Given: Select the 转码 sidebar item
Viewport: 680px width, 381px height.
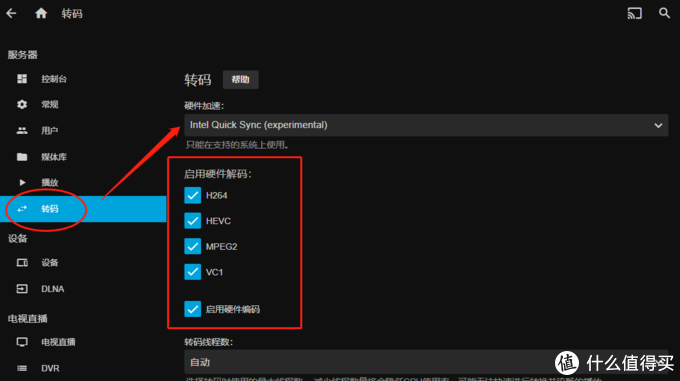Looking at the screenshot, I should point(83,209).
